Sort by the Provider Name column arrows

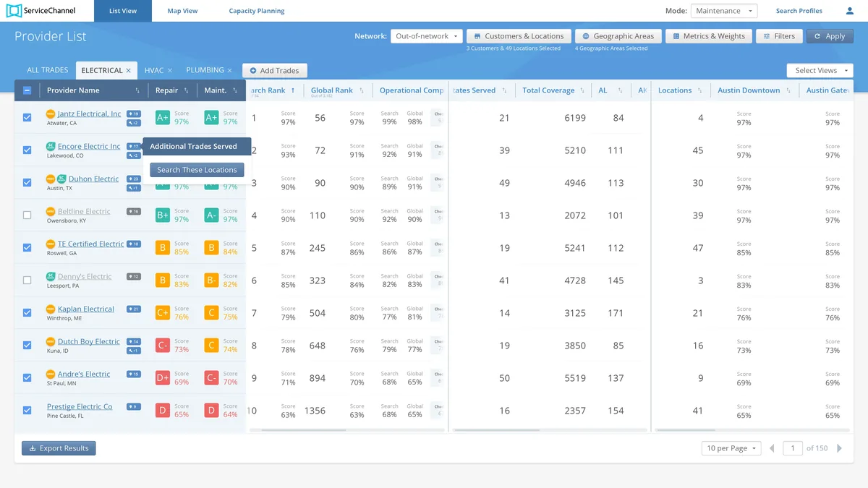coord(137,90)
